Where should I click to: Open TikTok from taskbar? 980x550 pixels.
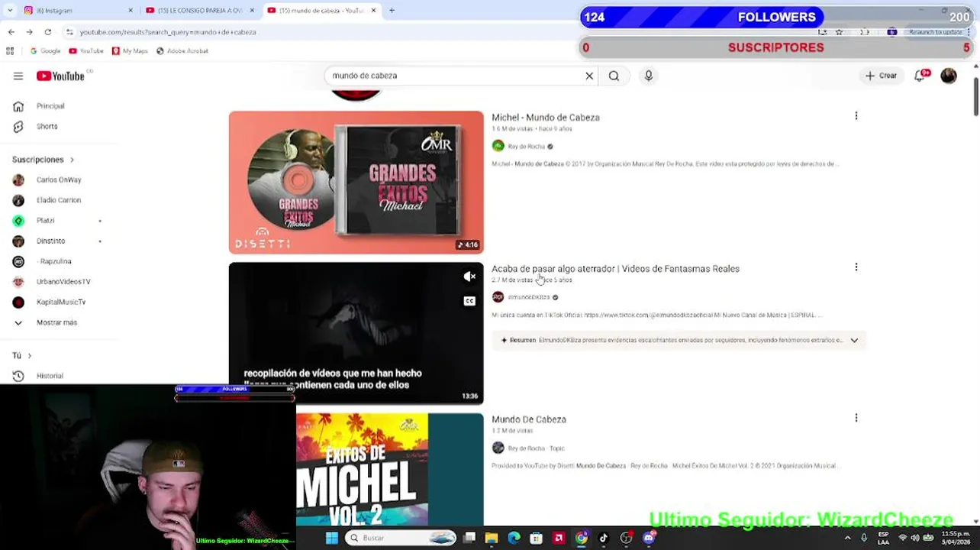pyautogui.click(x=603, y=538)
